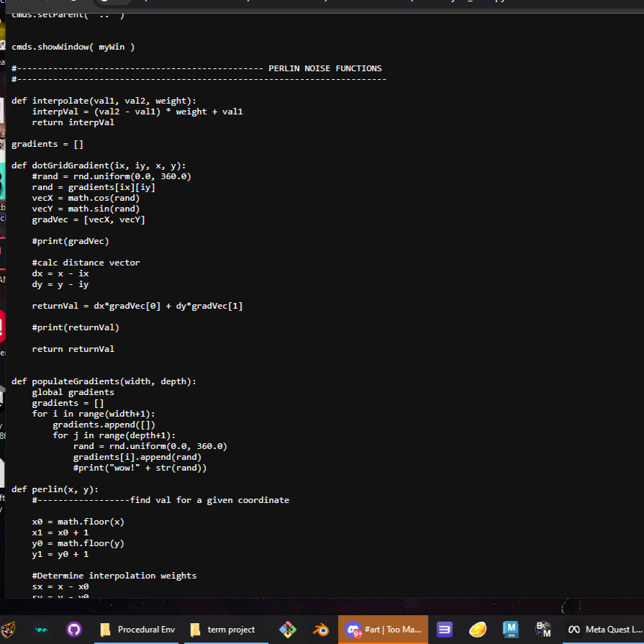Screen dimensions: 644x644
Task: Open the colorful diamond Git icon
Action: click(x=288, y=630)
